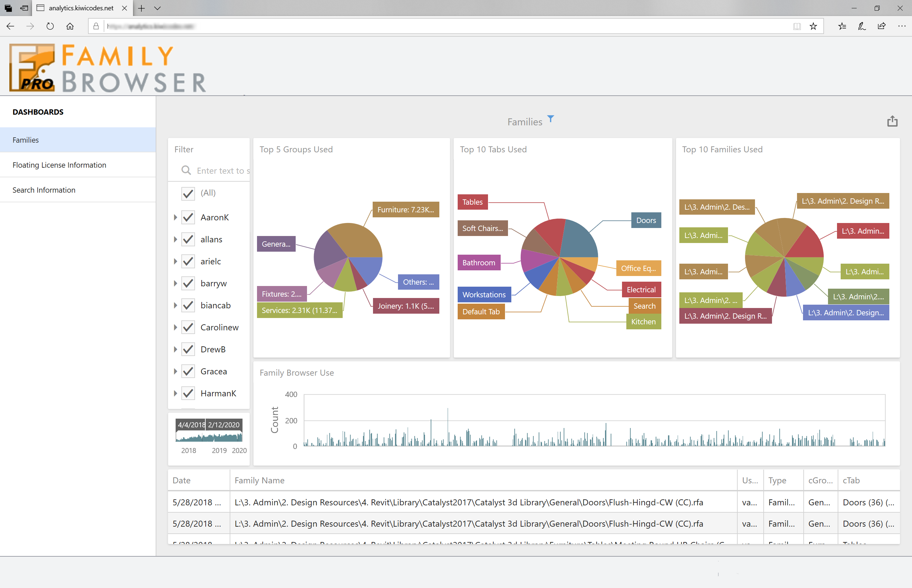Click the Family Name column header
Screen dimensions: 912x588
pyautogui.click(x=260, y=480)
